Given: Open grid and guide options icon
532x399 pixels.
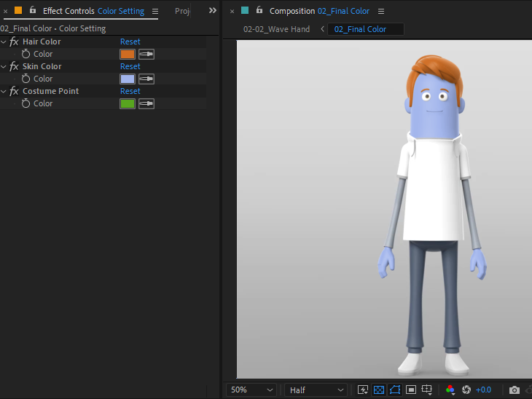Looking at the screenshot, I should [x=427, y=390].
